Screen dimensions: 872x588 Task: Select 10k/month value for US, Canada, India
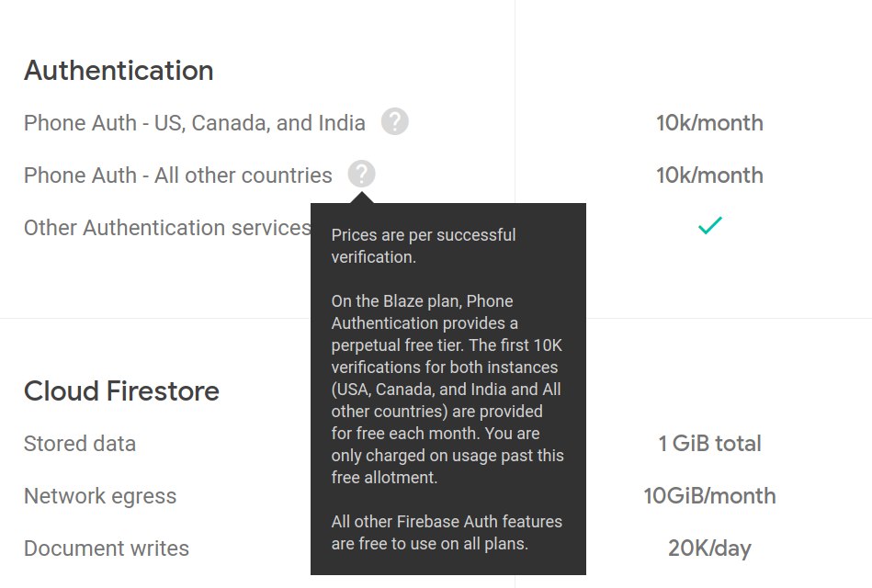tap(709, 123)
